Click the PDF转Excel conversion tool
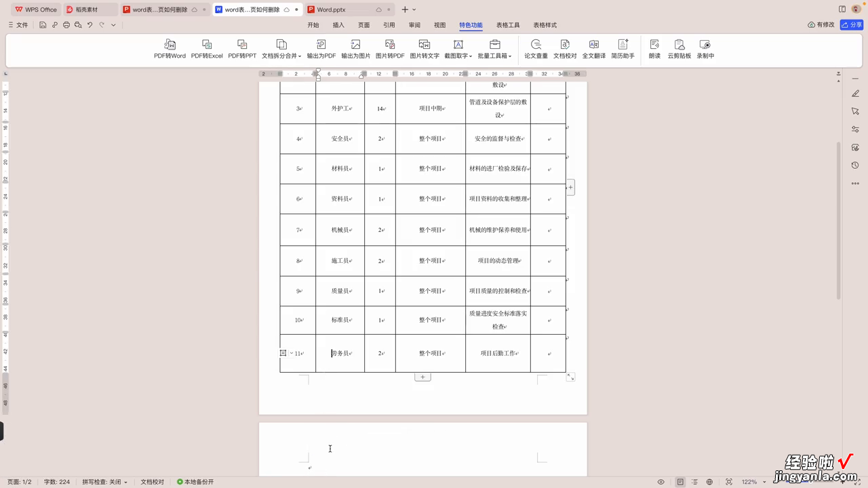868x488 pixels. point(207,49)
